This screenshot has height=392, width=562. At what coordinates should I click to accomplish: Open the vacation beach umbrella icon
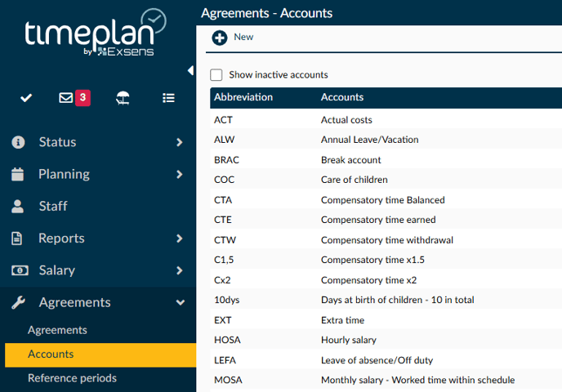[123, 98]
